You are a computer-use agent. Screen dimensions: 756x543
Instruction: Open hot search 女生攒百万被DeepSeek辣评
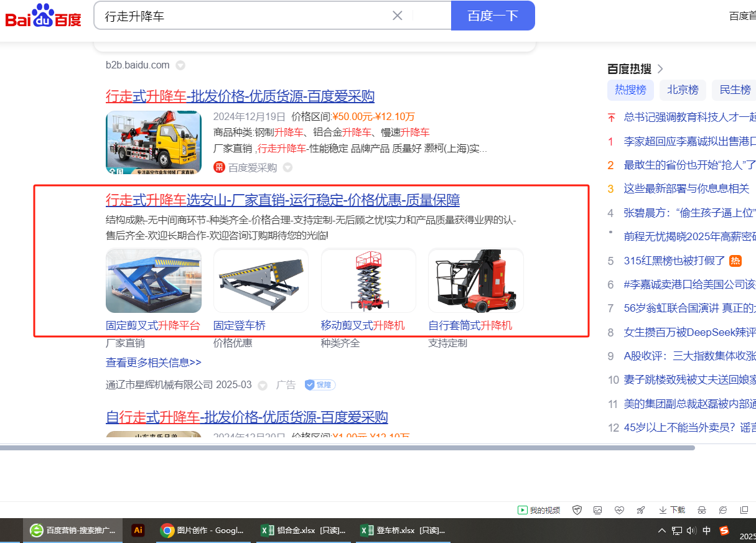(x=690, y=332)
